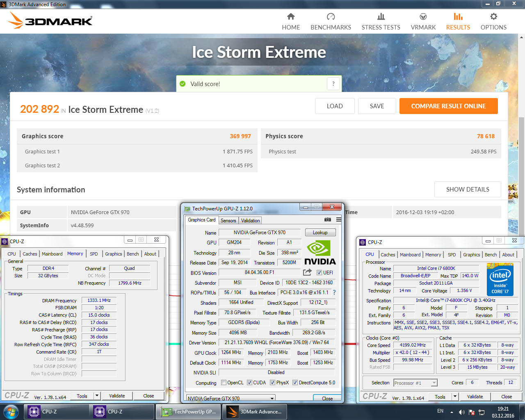Click volume speaker tray icon
Screen dimensions: 525x420
[461, 412]
